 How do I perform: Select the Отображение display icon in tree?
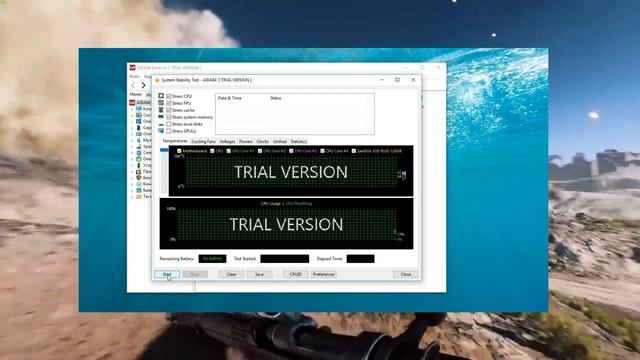tap(139, 134)
